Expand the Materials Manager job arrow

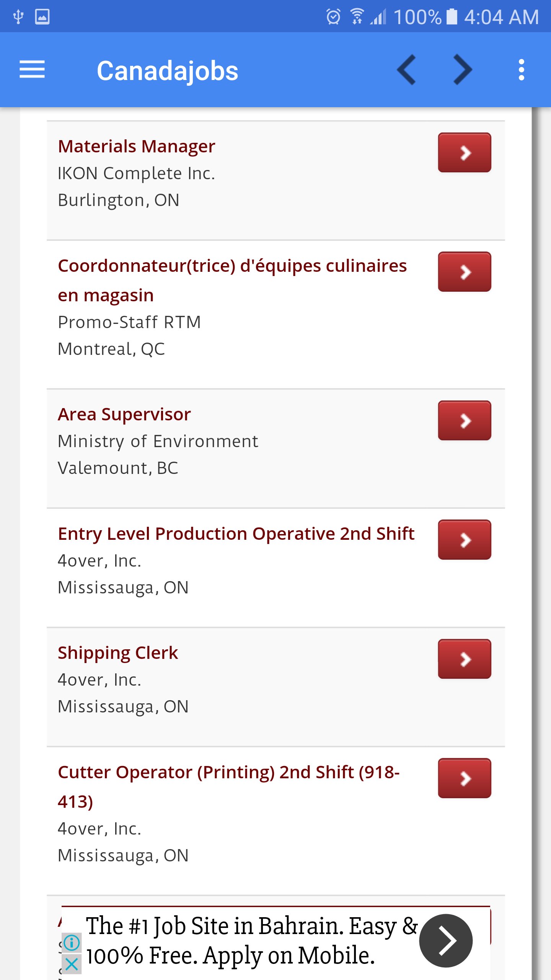click(x=465, y=152)
